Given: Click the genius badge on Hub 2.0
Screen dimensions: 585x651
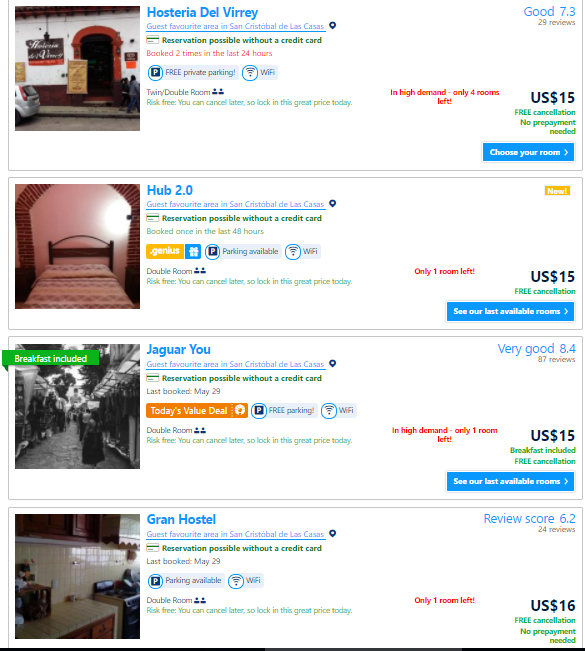Looking at the screenshot, I should (165, 251).
